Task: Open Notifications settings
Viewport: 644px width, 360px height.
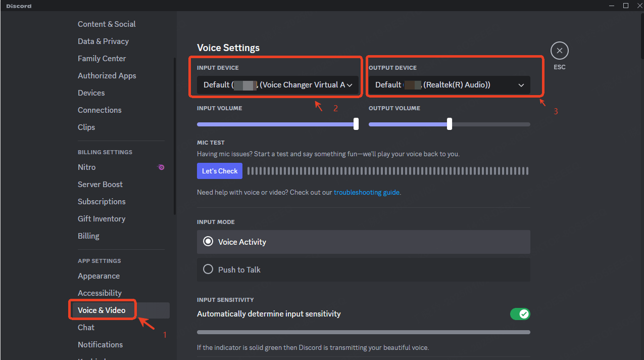Action: [x=100, y=344]
